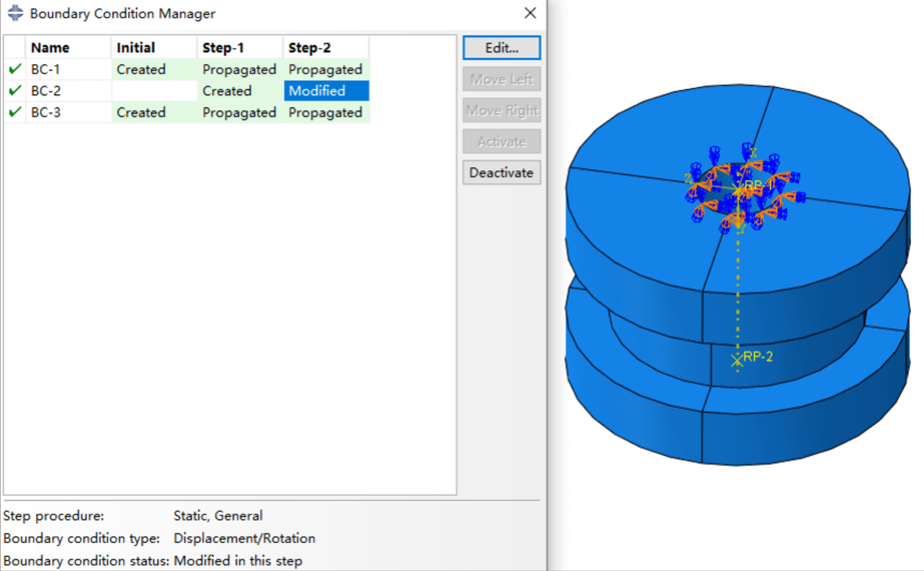Select the RP-2 reference point marker
The width and height of the screenshot is (924, 571).
click(737, 360)
